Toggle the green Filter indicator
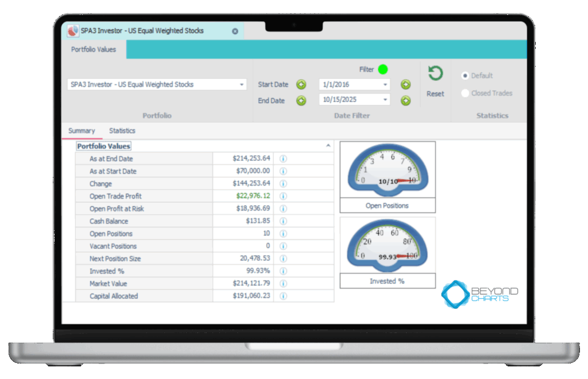The image size is (588, 379). [382, 69]
